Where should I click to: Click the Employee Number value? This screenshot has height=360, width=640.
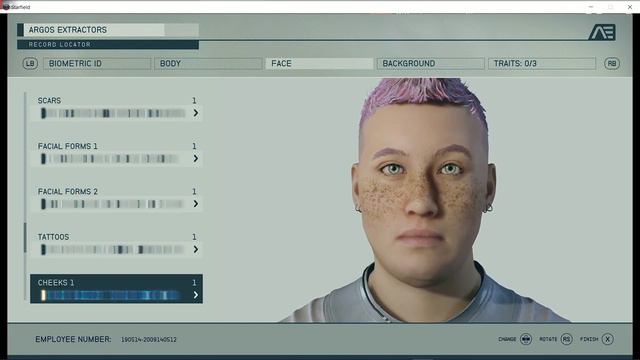pyautogui.click(x=149, y=340)
